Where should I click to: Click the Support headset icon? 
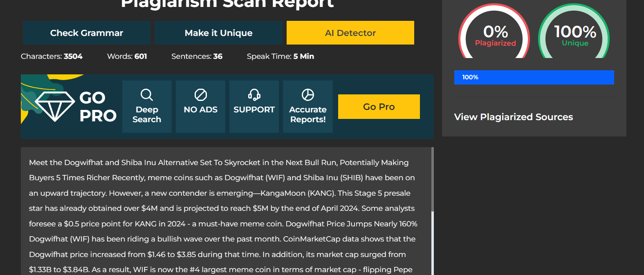tap(254, 95)
